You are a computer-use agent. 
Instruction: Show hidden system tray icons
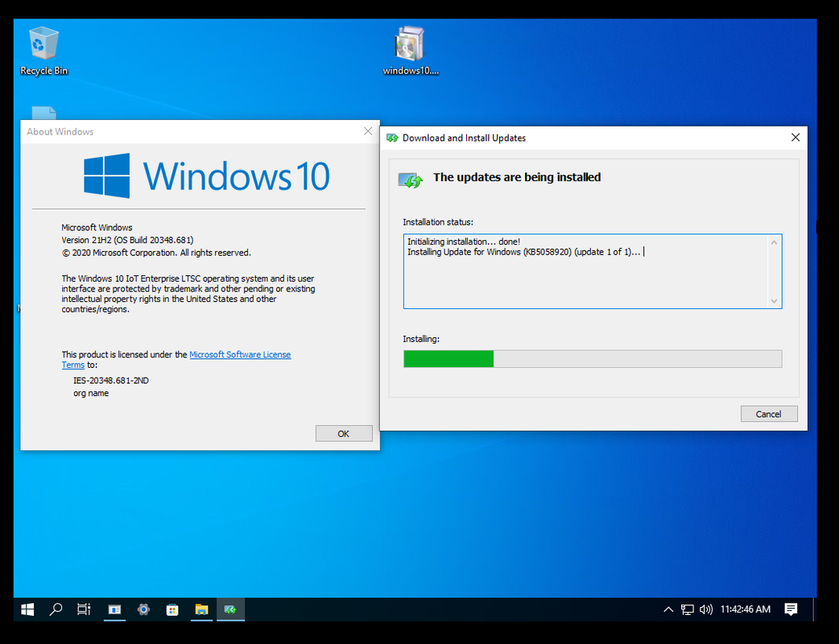(668, 609)
